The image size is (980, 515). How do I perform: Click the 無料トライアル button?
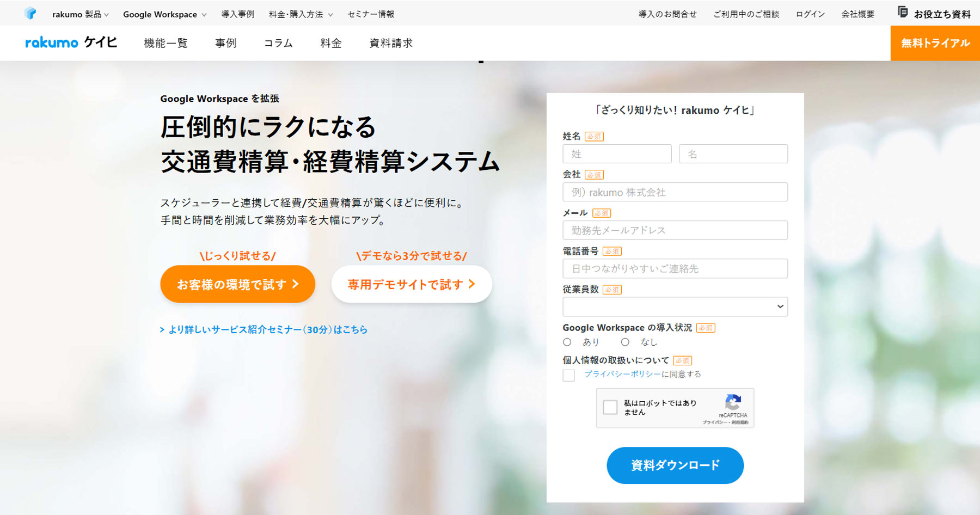click(935, 43)
